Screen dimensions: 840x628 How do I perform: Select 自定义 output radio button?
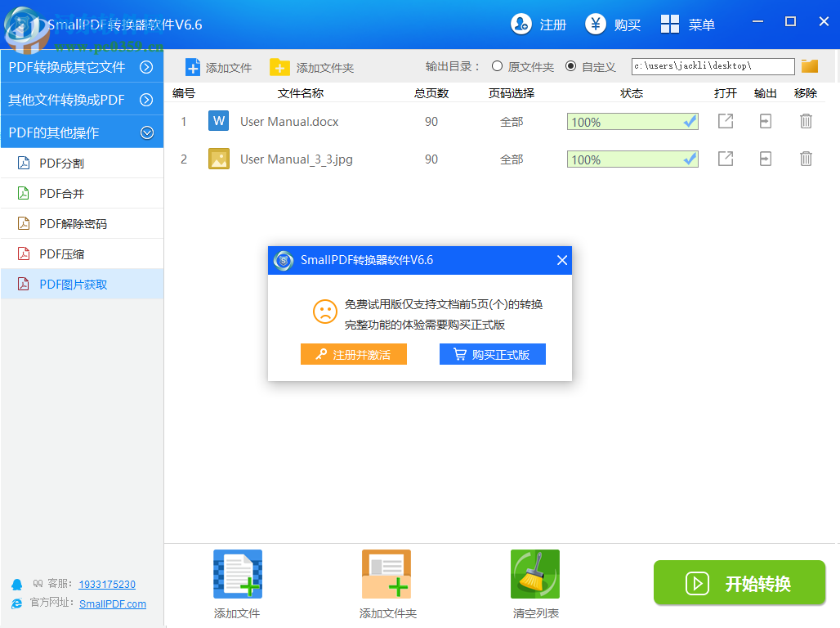pos(571,66)
